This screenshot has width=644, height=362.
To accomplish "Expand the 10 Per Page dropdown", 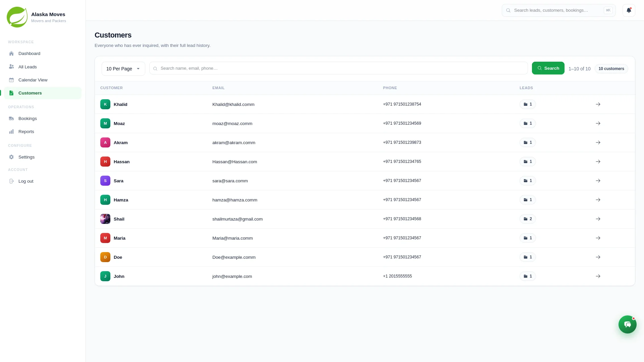I will [x=123, y=69].
